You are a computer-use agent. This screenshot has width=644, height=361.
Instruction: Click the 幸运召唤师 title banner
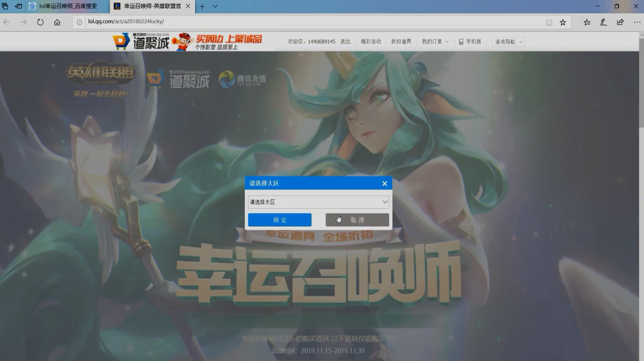[x=318, y=273]
